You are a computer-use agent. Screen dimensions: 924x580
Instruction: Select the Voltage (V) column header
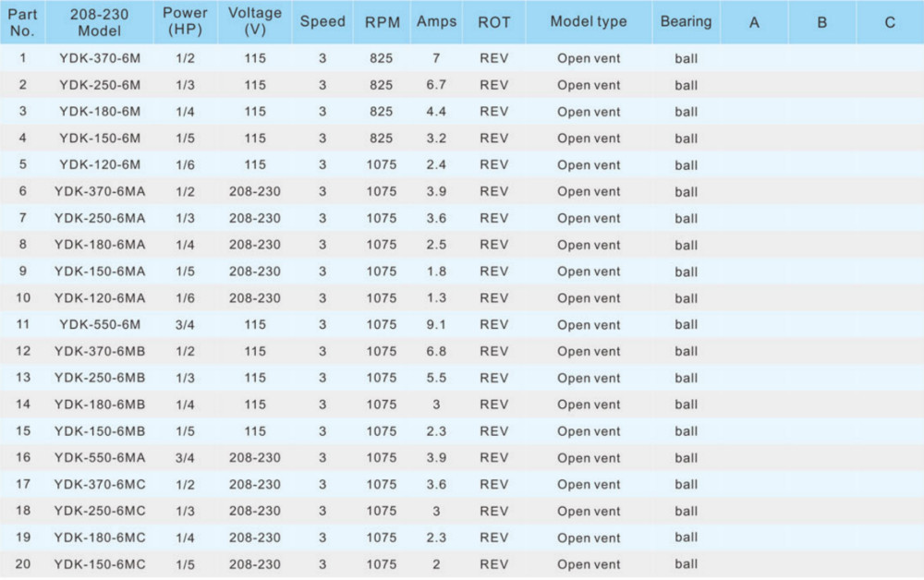(255, 21)
